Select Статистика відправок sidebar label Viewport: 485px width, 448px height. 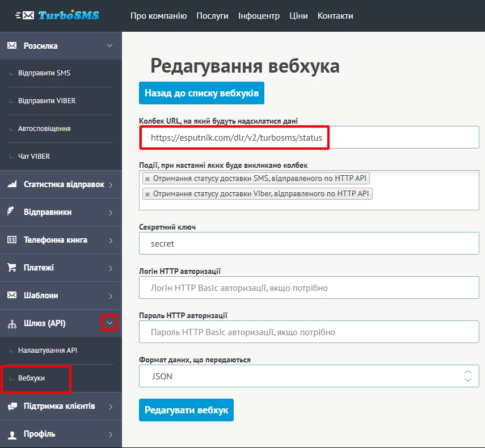click(64, 184)
